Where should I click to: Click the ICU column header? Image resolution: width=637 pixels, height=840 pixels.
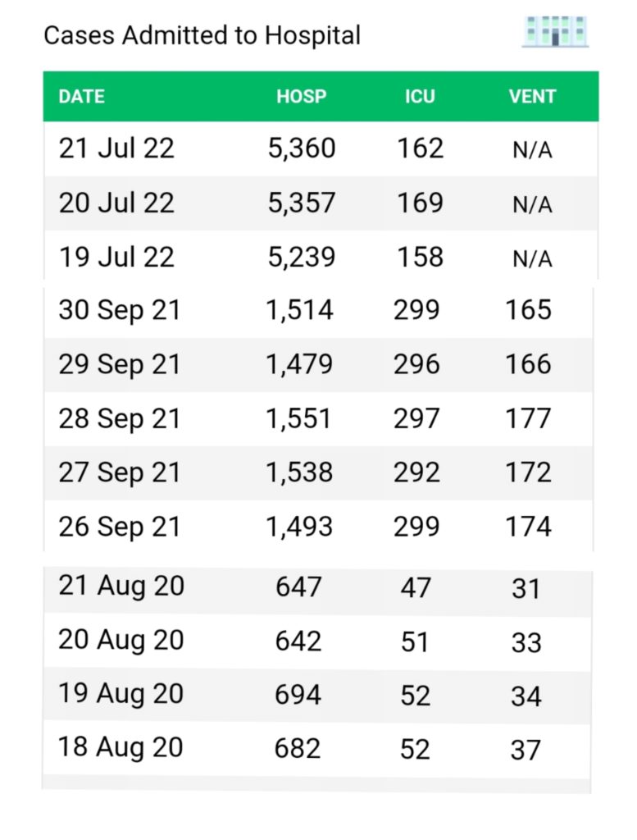[420, 97]
